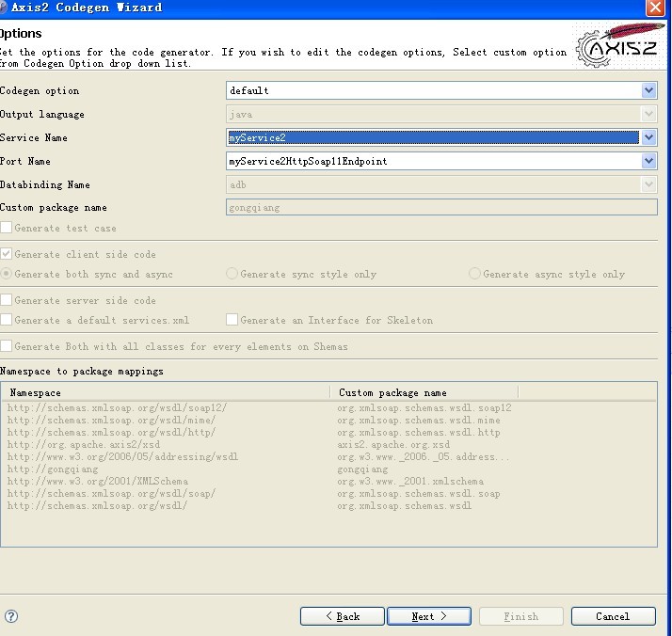Open the Output language dropdown arrow
This screenshot has height=636, width=672.
pyautogui.click(x=648, y=114)
